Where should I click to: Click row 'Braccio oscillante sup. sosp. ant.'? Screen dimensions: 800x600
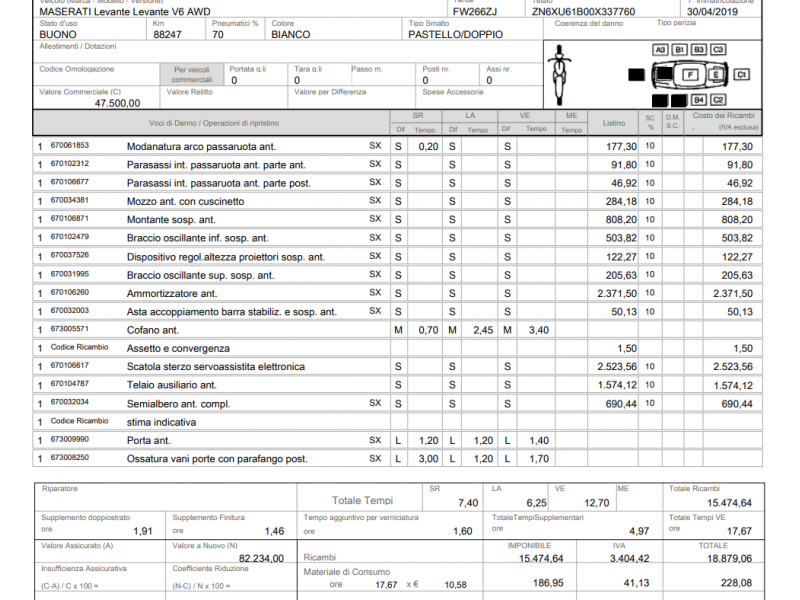coord(397,275)
